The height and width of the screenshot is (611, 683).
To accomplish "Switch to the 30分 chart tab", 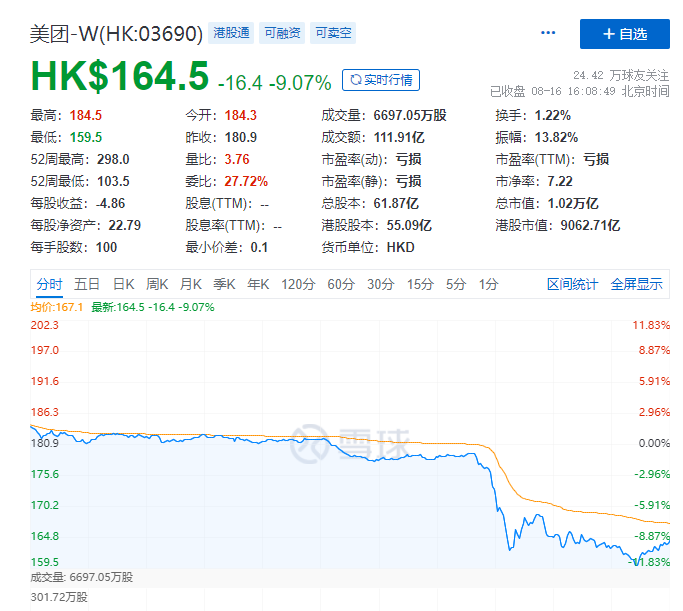I will tap(381, 284).
